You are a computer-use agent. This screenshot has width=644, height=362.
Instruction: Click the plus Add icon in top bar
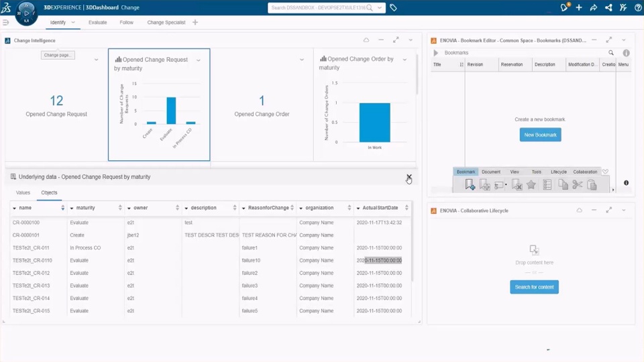tap(579, 7)
